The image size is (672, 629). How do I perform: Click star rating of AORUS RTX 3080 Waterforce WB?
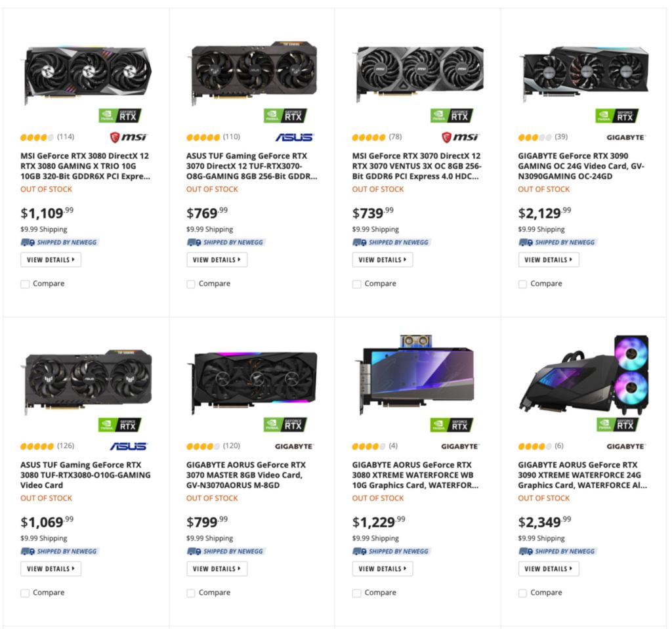[x=368, y=446]
